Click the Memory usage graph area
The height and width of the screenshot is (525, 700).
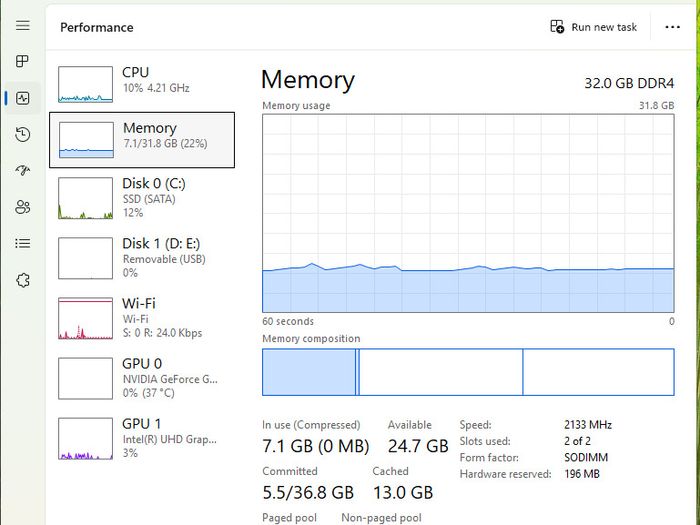[468, 213]
